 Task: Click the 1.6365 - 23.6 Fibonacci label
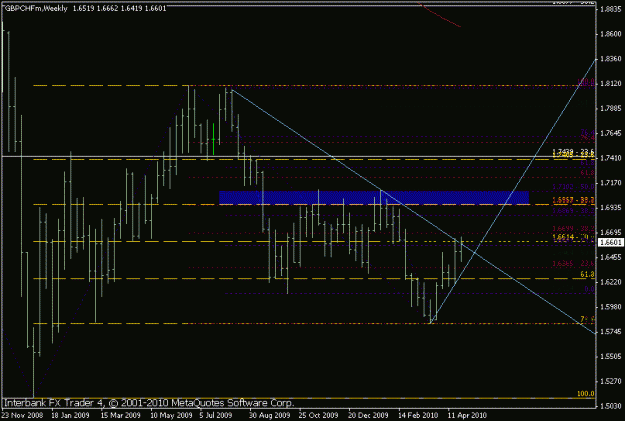573,264
